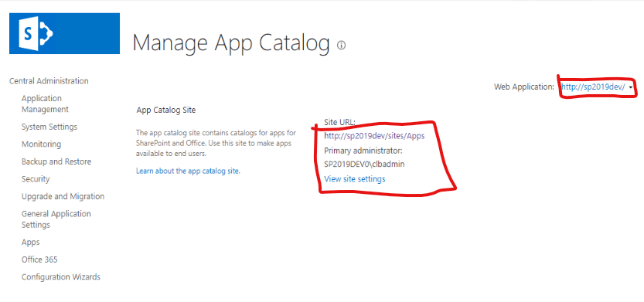Go to Application Management
Image resolution: width=644 pixels, height=302 pixels.
pyautogui.click(x=45, y=103)
